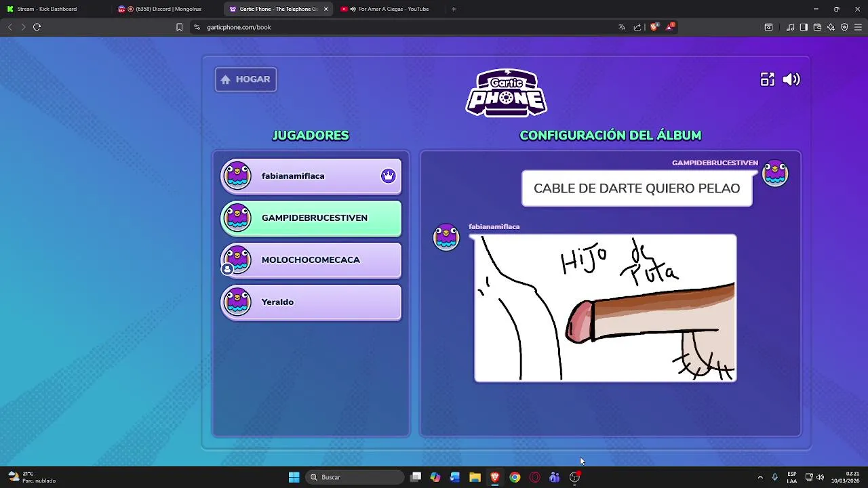Open Microsoft Word from the taskbar
Screen dimensions: 868x488
pyautogui.click(x=455, y=477)
